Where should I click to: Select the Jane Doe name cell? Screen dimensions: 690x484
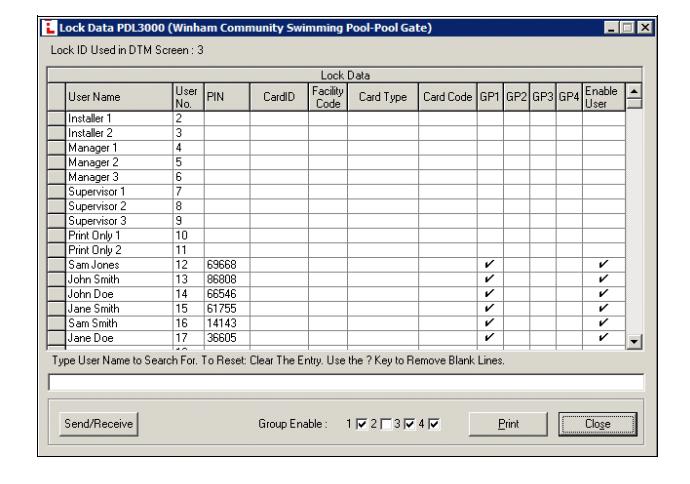[119, 337]
